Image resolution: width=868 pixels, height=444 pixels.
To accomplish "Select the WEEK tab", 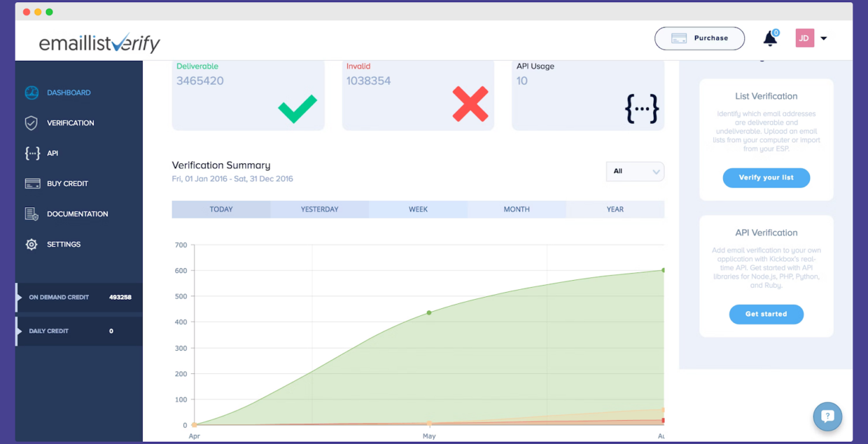I will point(418,209).
